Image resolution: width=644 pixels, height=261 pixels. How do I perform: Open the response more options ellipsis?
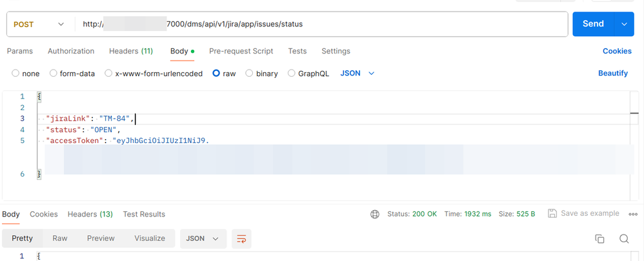633,214
